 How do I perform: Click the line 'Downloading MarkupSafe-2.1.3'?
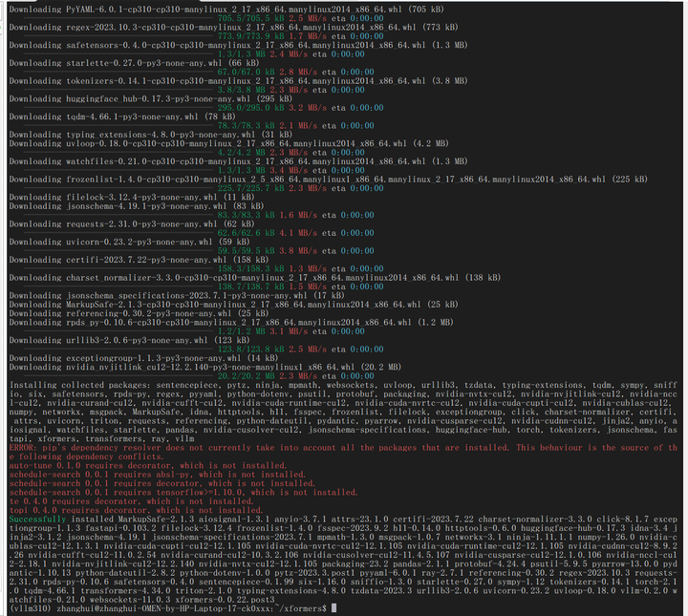(233, 305)
